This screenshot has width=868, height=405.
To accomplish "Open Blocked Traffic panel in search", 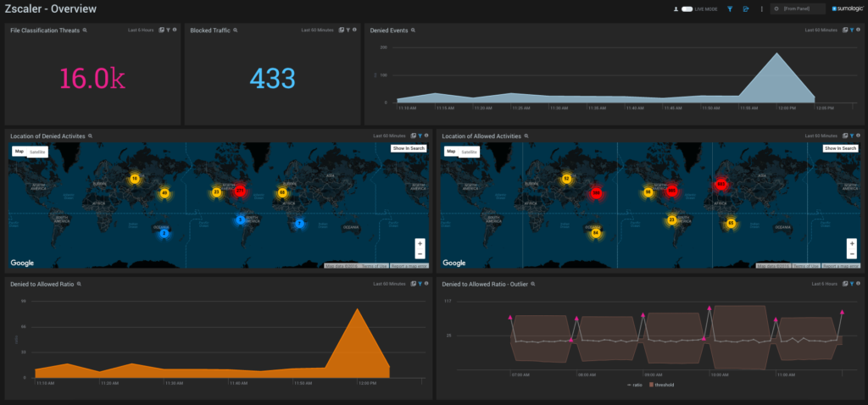I will click(236, 31).
